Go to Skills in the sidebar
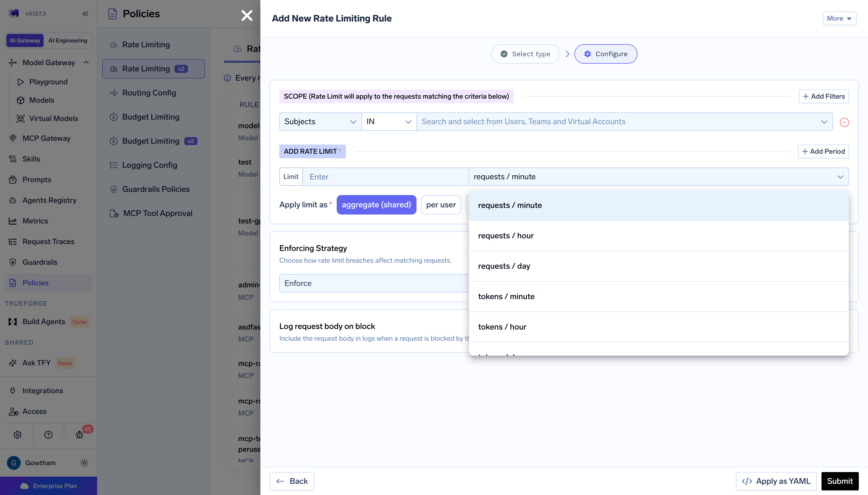The image size is (868, 495). point(31,159)
